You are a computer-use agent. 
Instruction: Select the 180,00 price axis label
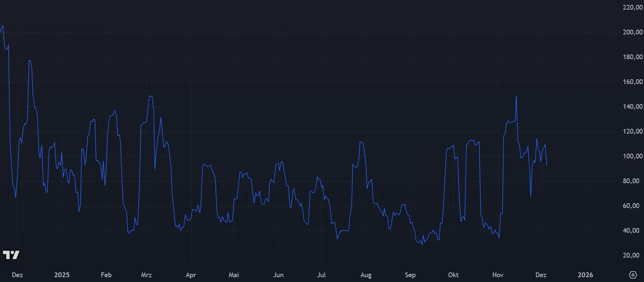tap(633, 57)
